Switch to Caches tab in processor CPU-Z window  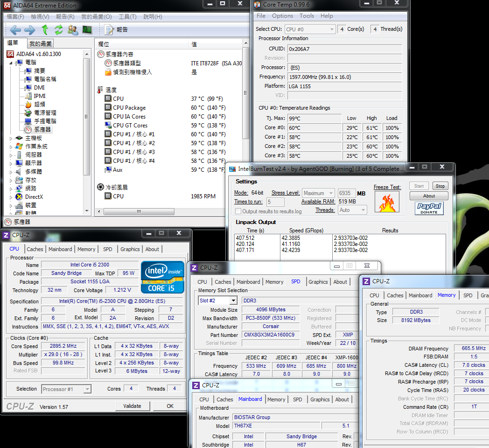pyautogui.click(x=35, y=249)
